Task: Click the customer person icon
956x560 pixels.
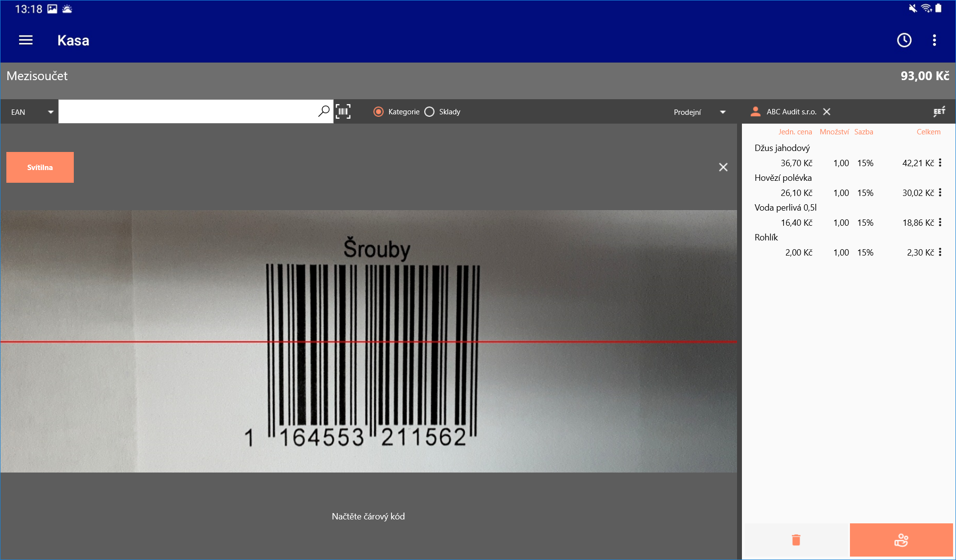Action: (755, 111)
